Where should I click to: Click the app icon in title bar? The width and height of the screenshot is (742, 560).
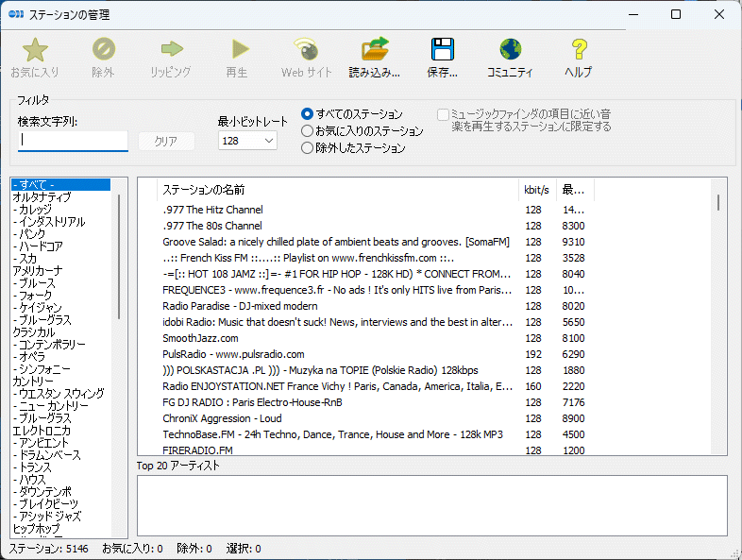(16, 14)
